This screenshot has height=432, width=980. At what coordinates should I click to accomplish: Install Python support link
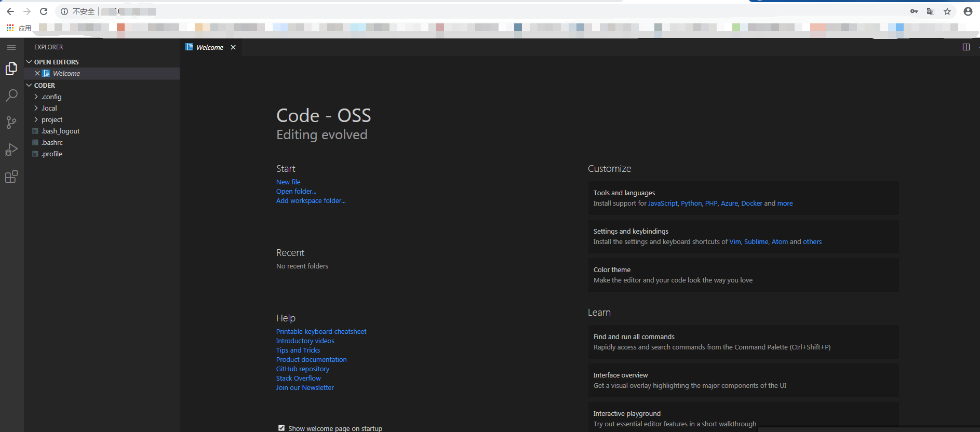(691, 204)
